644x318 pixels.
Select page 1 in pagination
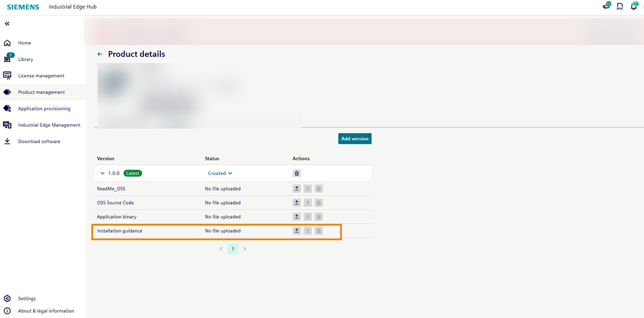233,248
